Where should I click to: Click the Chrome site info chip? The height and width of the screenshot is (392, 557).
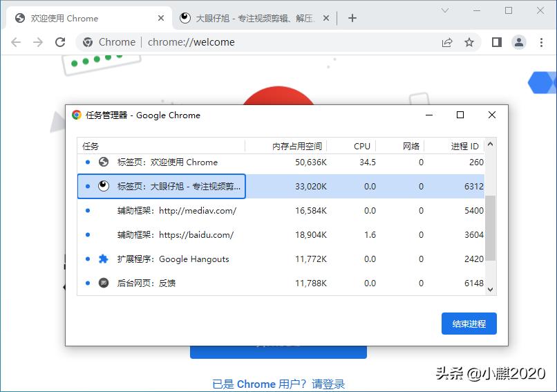click(109, 42)
